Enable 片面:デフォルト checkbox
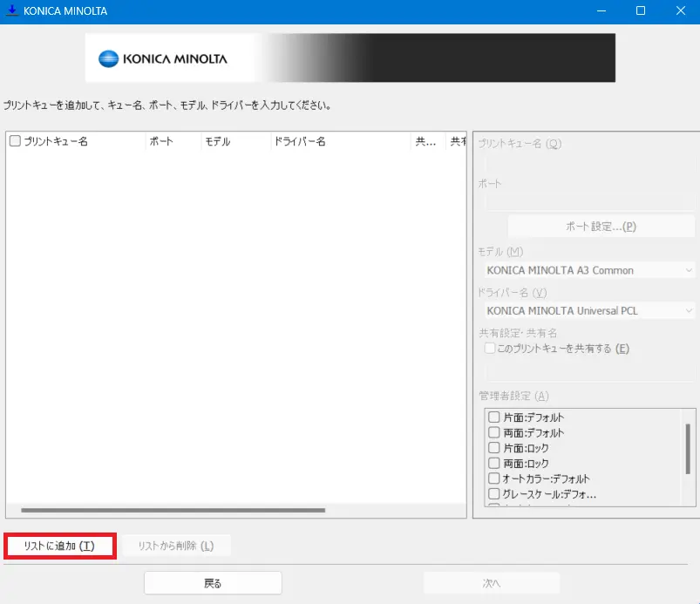The height and width of the screenshot is (604, 700). [x=494, y=417]
